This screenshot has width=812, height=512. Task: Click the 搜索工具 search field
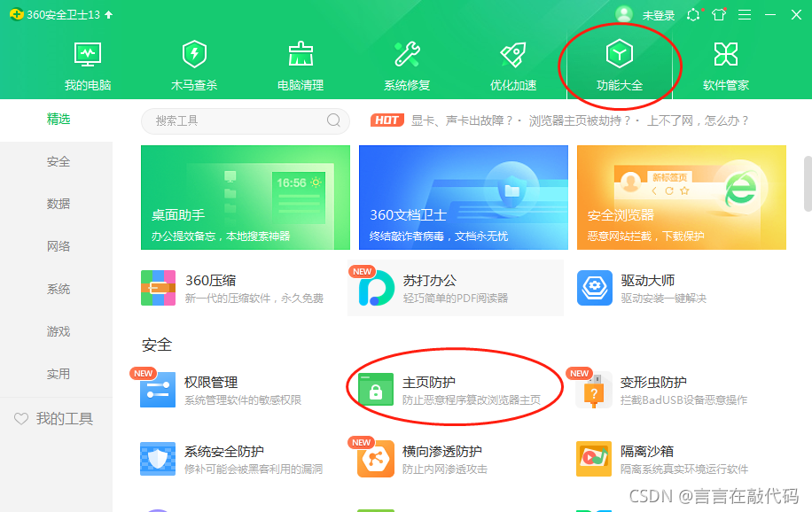click(x=246, y=120)
